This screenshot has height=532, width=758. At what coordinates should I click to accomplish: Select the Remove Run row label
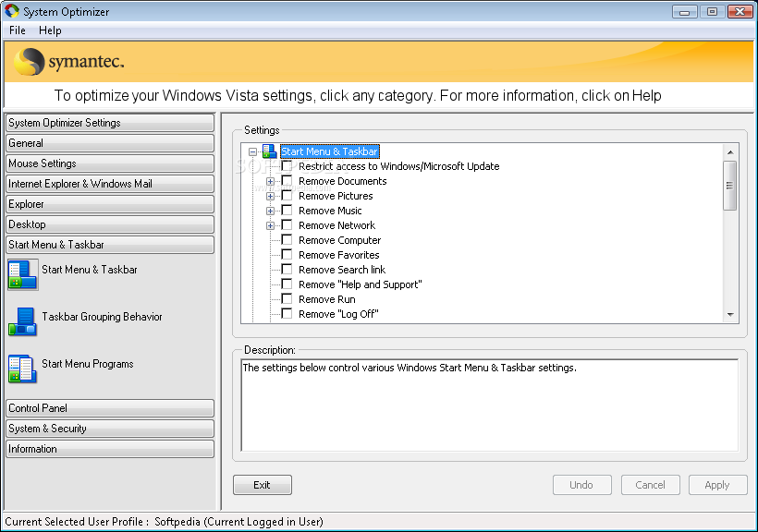click(x=327, y=299)
